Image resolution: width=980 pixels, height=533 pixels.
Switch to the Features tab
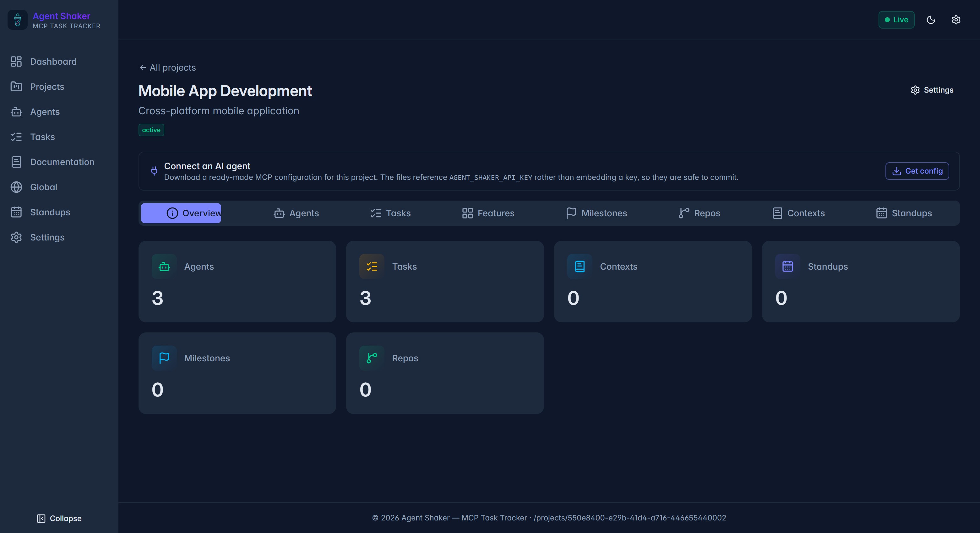tap(488, 213)
